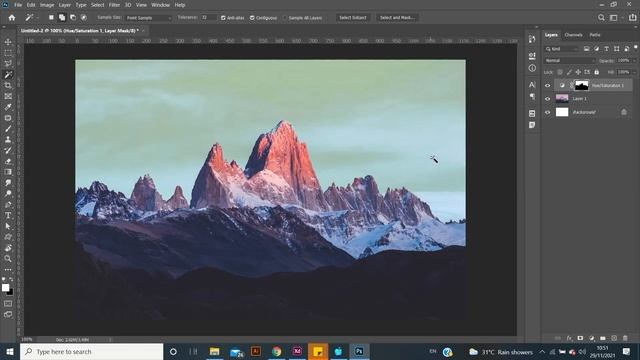Screen dimensions: 640x360
Task: Toggle Anti-alias checkbox
Action: (223, 18)
